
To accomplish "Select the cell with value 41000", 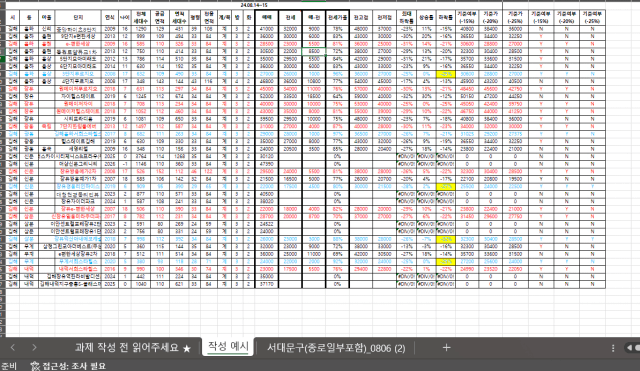I will (267, 29).
